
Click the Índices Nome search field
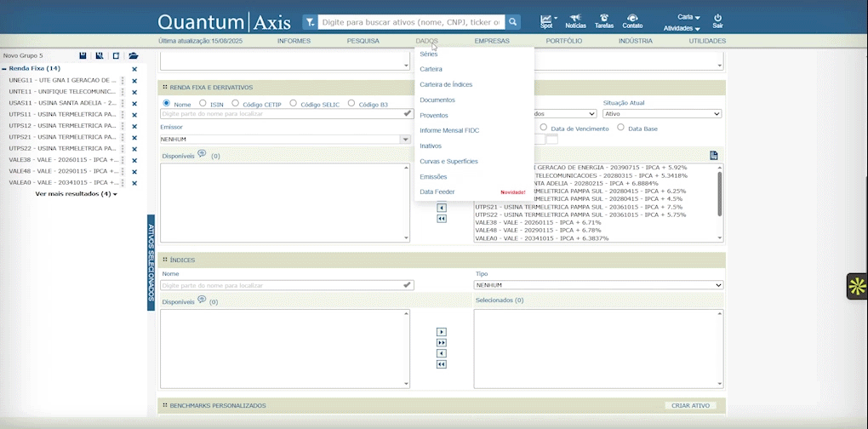[x=287, y=285]
